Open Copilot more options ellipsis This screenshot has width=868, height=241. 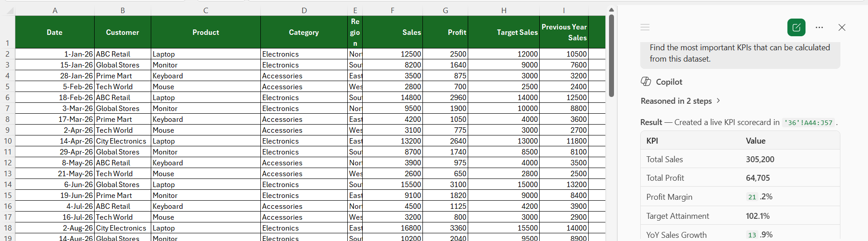pyautogui.click(x=819, y=28)
